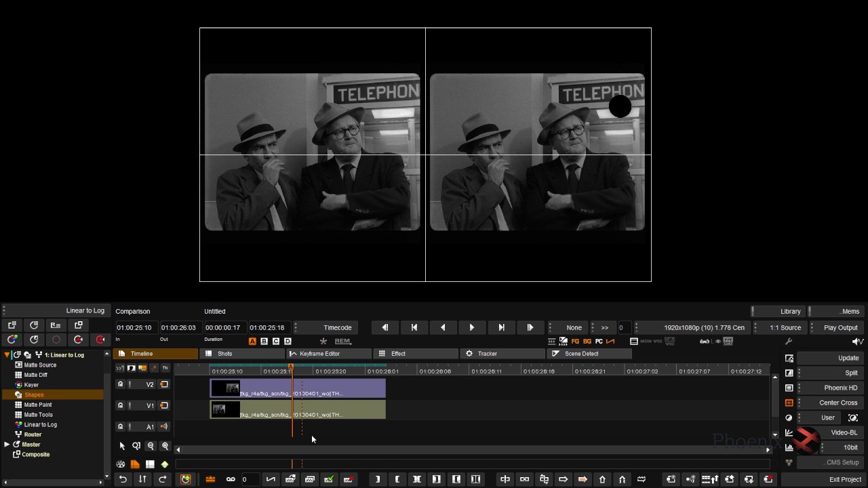Image resolution: width=868 pixels, height=488 pixels.
Task: Click the asterisk star icon
Action: tap(323, 341)
